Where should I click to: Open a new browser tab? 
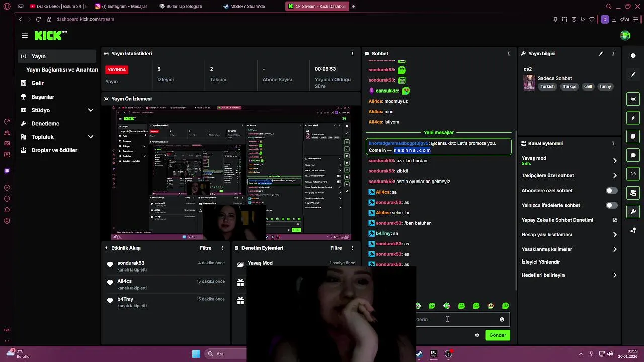(353, 6)
